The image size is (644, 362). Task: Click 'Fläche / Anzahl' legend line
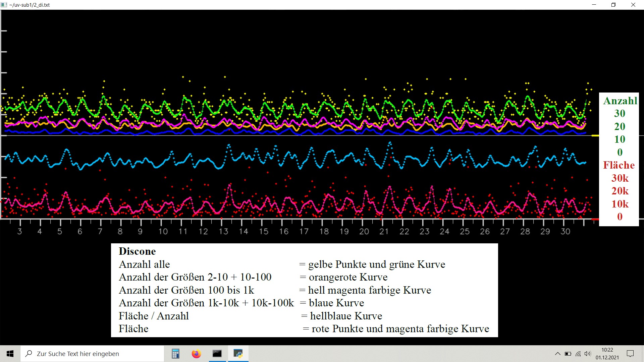tap(154, 316)
